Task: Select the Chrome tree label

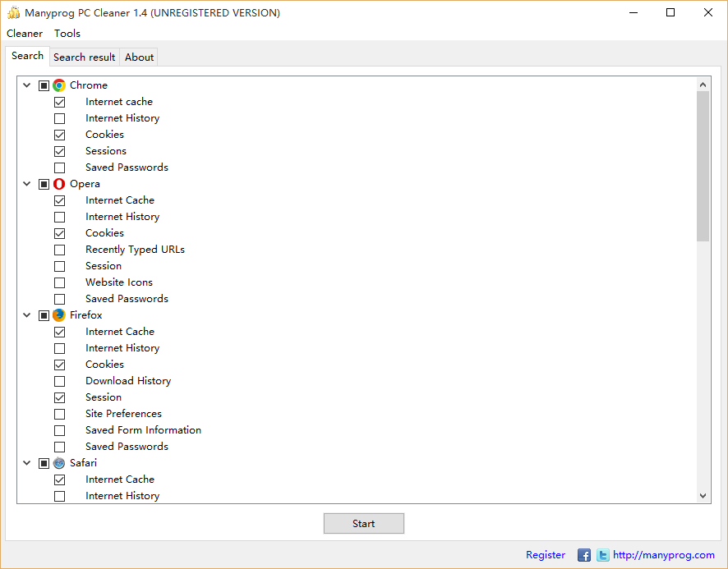Action: tap(89, 85)
